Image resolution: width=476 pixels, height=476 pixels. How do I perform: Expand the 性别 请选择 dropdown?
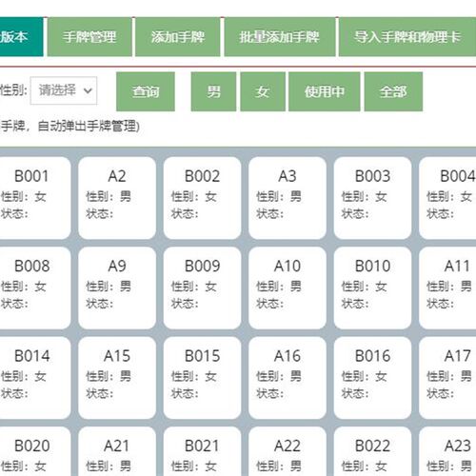pyautogui.click(x=64, y=90)
